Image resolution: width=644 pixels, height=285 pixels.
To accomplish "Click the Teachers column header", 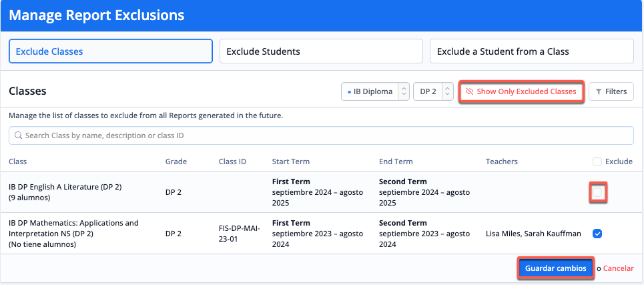I will [502, 162].
